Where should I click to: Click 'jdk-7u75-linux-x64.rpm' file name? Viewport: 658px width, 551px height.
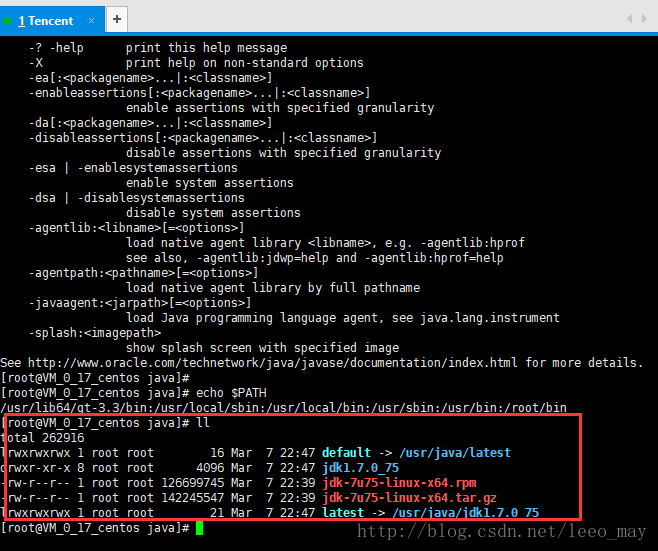click(399, 483)
